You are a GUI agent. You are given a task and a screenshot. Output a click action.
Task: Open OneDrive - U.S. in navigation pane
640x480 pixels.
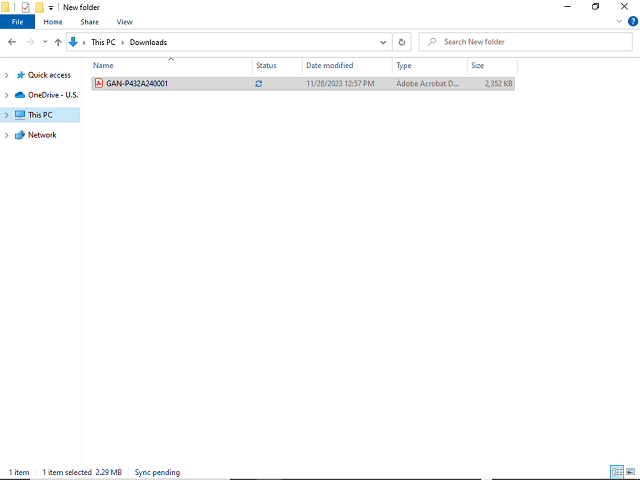53,95
